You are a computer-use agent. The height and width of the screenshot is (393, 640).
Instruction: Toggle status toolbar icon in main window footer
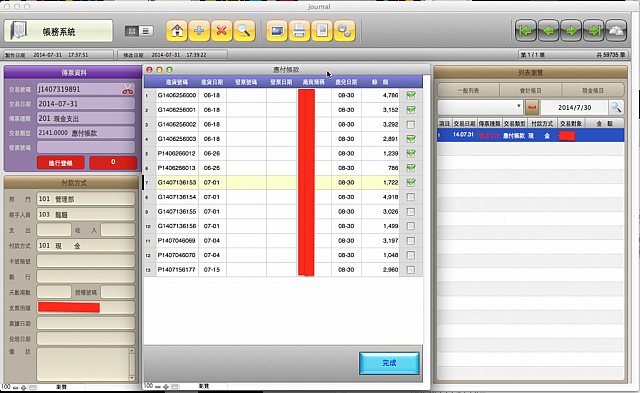pyautogui.click(x=33, y=387)
